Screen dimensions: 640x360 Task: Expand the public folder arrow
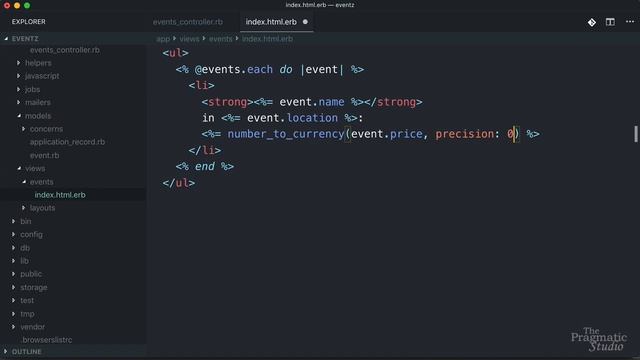tap(13, 274)
